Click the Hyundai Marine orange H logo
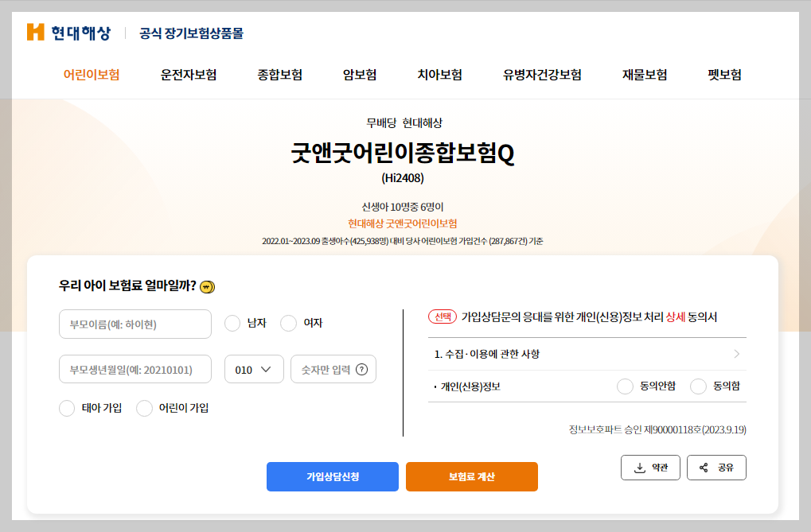This screenshot has height=532, width=811. (36, 32)
